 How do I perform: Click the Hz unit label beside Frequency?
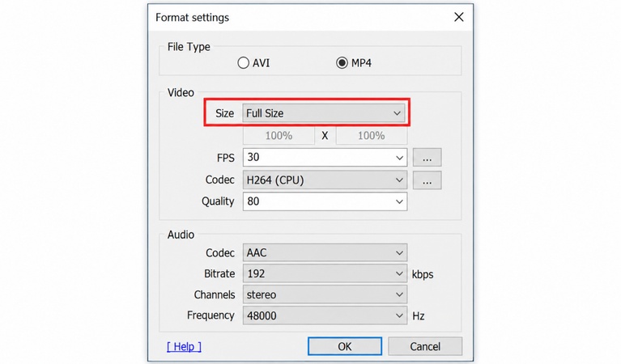point(419,315)
